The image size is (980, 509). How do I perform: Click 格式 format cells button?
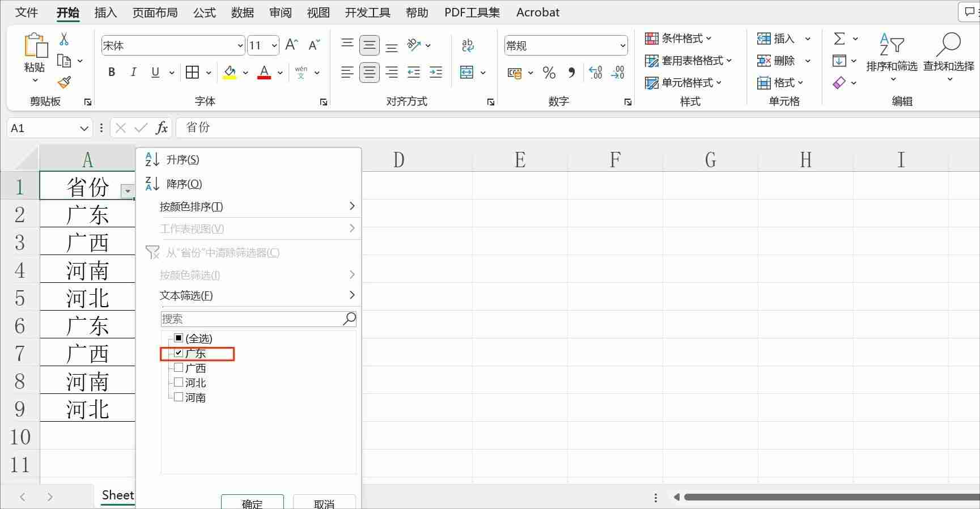click(x=780, y=82)
